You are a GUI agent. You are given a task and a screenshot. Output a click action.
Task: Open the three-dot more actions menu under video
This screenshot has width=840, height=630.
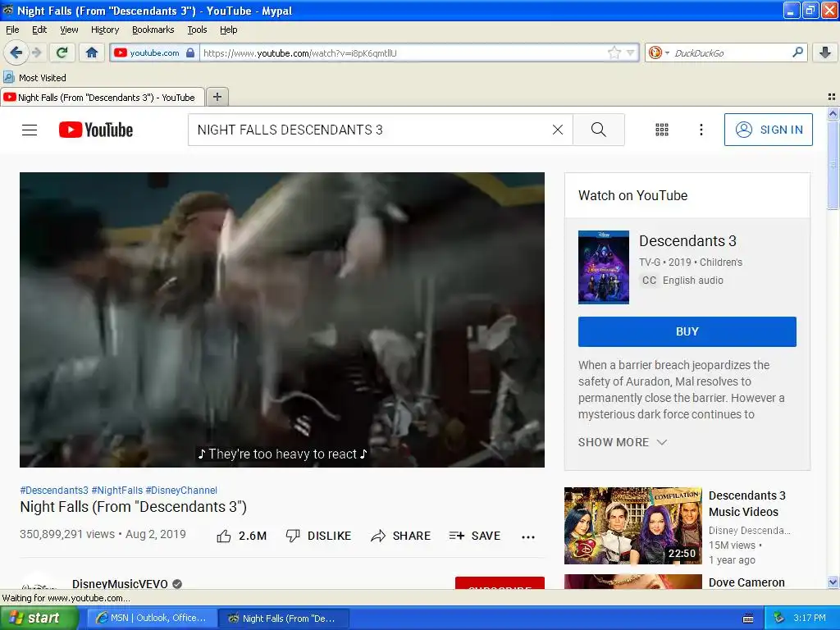pos(528,536)
